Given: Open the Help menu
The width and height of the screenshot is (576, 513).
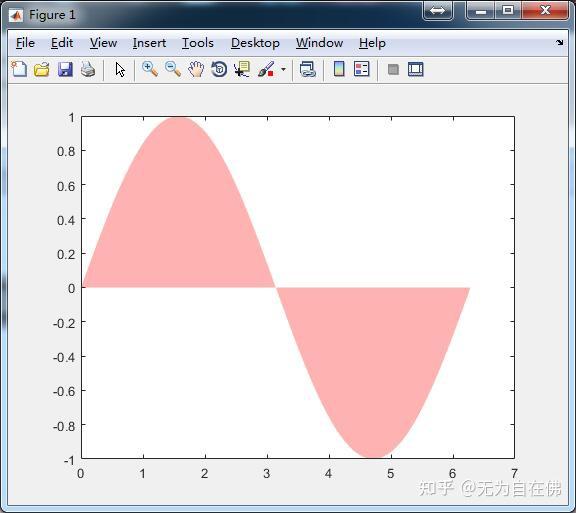Looking at the screenshot, I should point(372,43).
